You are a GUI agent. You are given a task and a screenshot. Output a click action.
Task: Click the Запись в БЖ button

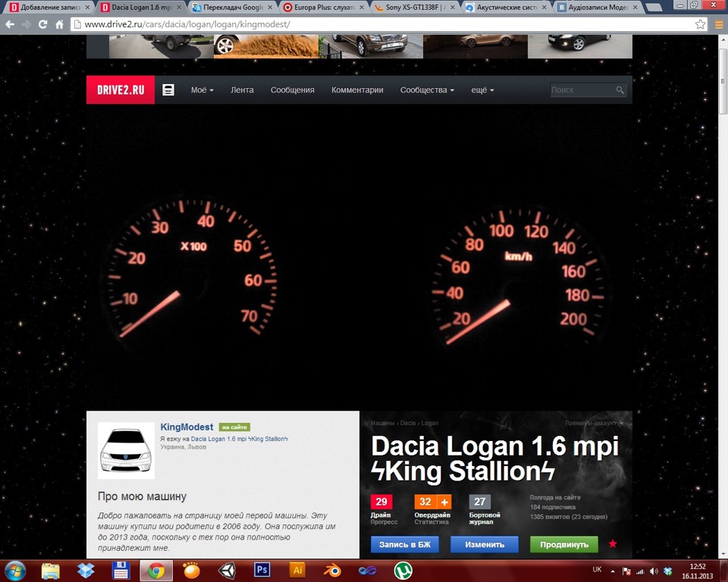405,544
